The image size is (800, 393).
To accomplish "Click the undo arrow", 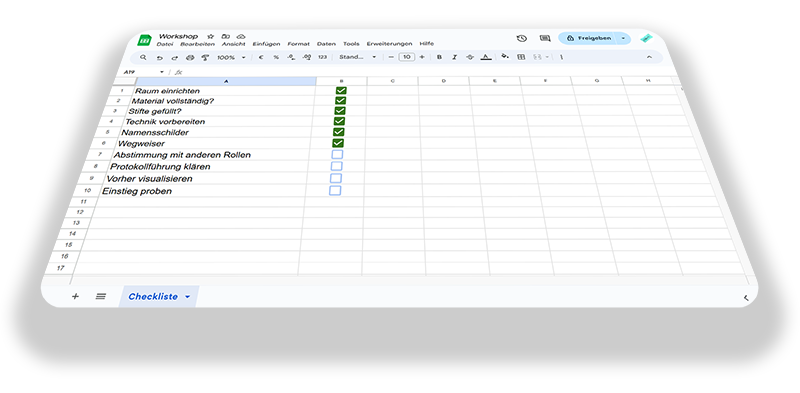I will [x=160, y=58].
